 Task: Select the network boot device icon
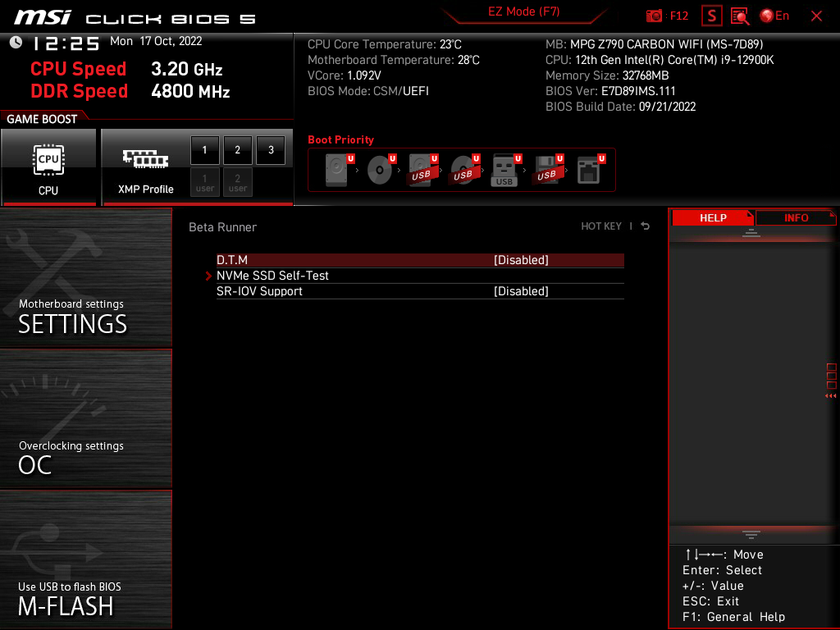(x=588, y=171)
